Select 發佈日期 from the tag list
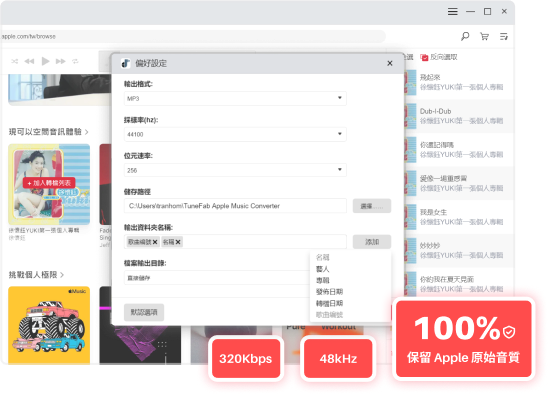549x395 pixels. (x=329, y=292)
